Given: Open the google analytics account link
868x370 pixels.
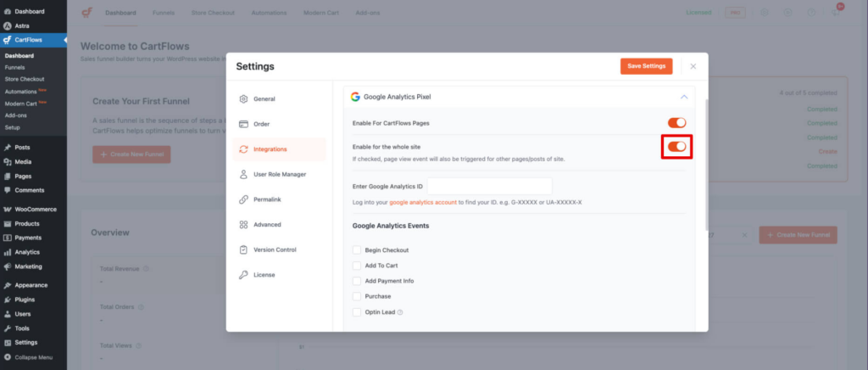Looking at the screenshot, I should point(423,203).
